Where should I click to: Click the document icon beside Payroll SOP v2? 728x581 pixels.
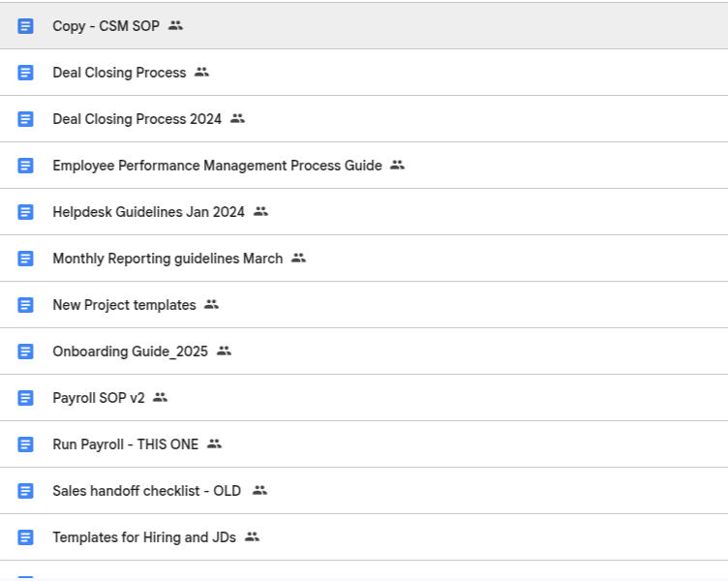26,398
